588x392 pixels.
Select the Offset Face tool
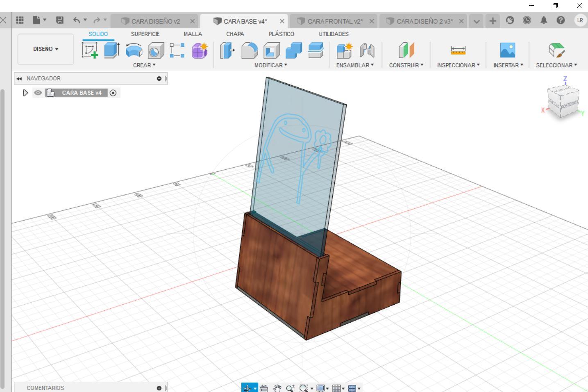point(316,50)
